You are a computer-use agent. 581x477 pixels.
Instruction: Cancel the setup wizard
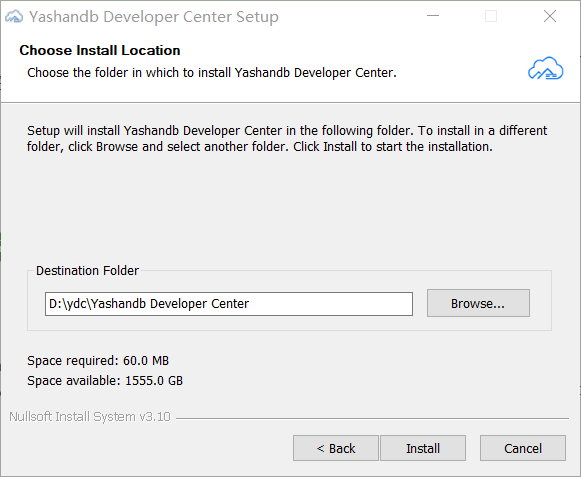(523, 448)
